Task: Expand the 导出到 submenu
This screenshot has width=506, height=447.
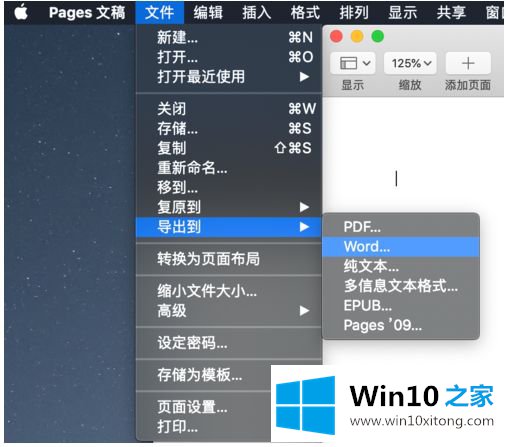Action: (229, 227)
